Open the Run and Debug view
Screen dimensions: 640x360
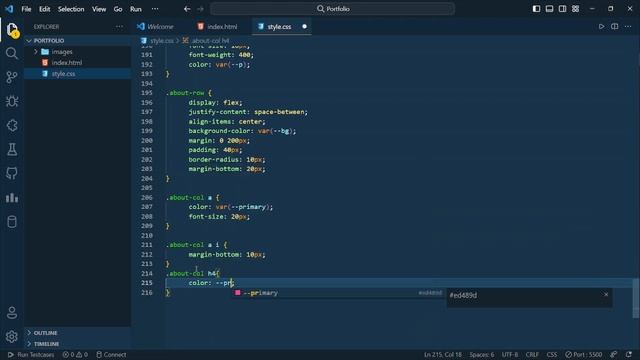(x=12, y=101)
